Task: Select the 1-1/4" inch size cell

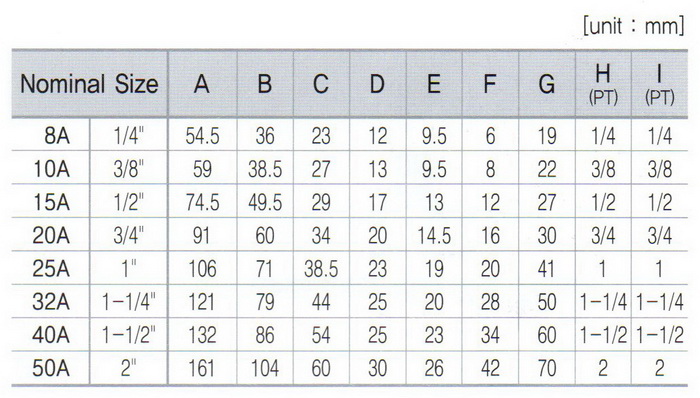Action: pyautogui.click(x=129, y=302)
